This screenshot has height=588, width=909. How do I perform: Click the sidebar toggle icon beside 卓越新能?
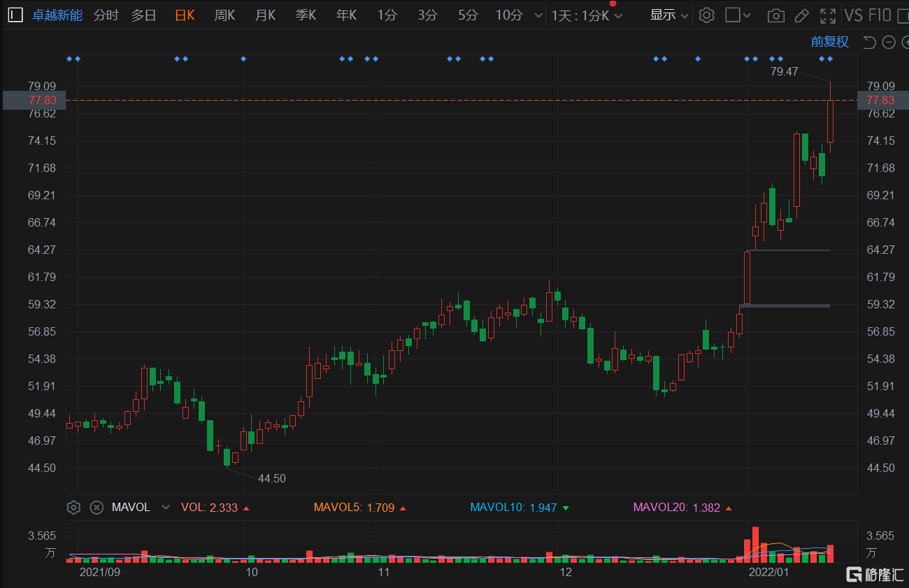click(x=15, y=15)
